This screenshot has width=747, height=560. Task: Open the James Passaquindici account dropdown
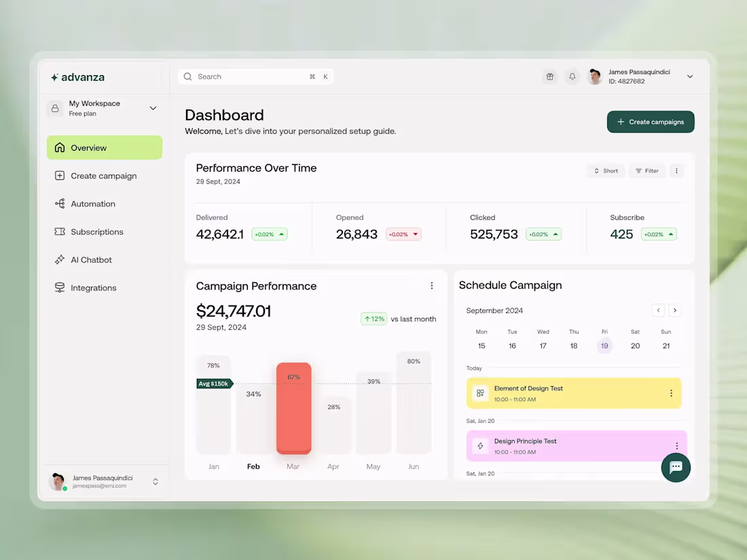690,77
